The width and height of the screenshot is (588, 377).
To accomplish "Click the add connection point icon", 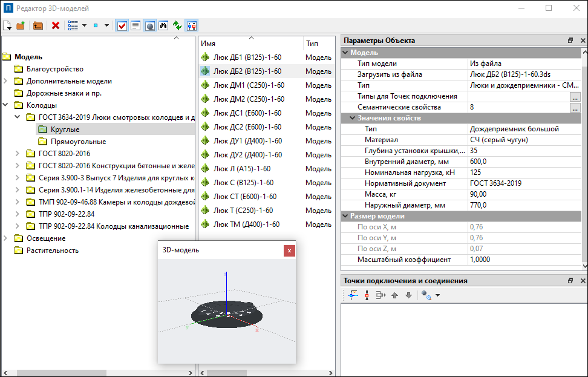I will 353,295.
